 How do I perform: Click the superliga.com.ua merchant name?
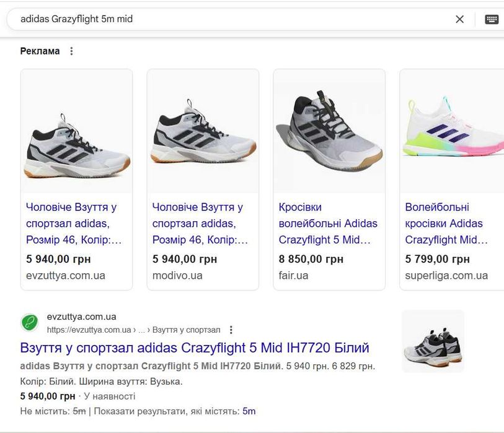(446, 275)
